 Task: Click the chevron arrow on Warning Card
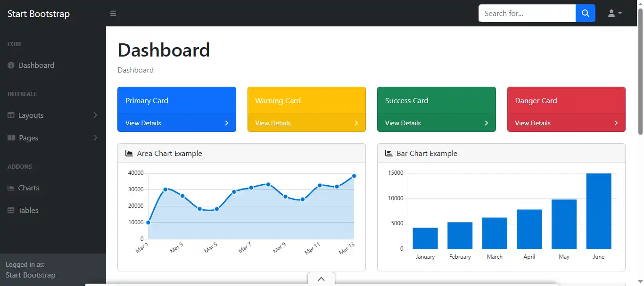pos(356,123)
